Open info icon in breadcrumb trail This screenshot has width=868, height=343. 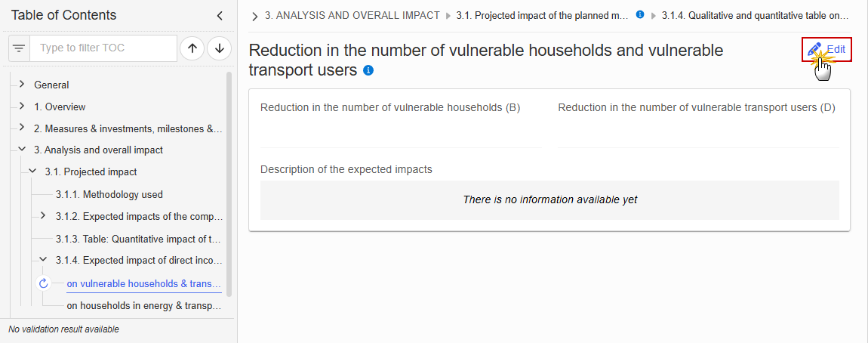[640, 15]
